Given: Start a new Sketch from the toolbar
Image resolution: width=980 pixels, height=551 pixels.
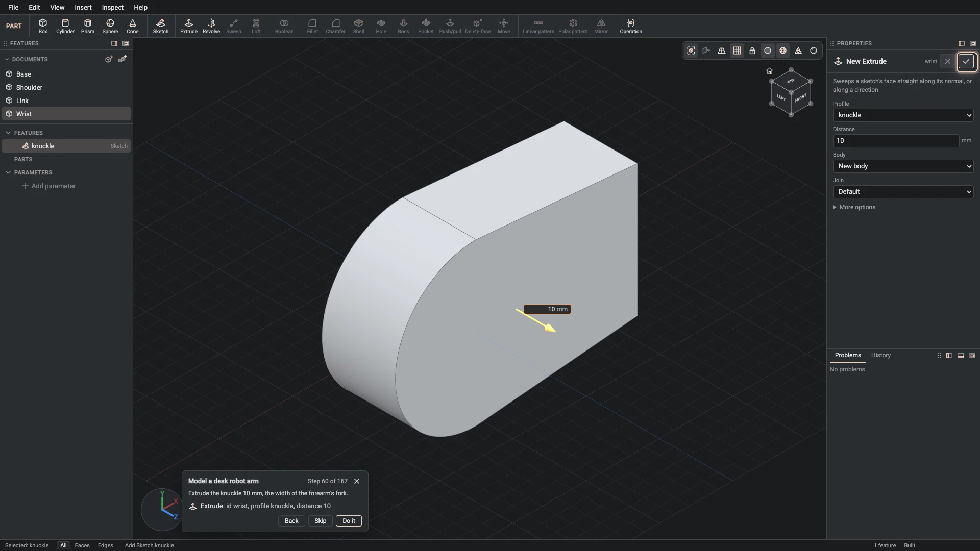Looking at the screenshot, I should [x=161, y=26].
